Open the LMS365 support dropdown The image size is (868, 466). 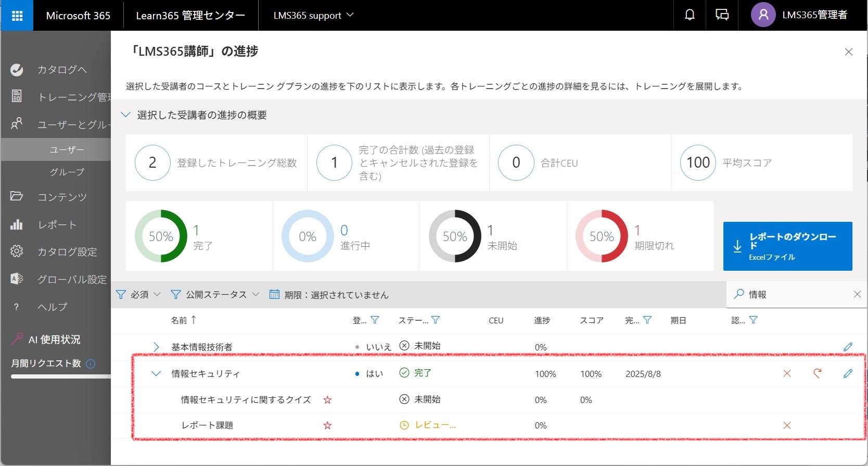point(313,16)
